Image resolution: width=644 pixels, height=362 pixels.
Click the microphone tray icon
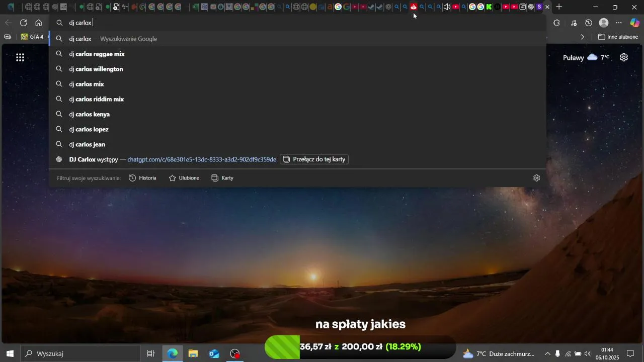pos(557,353)
